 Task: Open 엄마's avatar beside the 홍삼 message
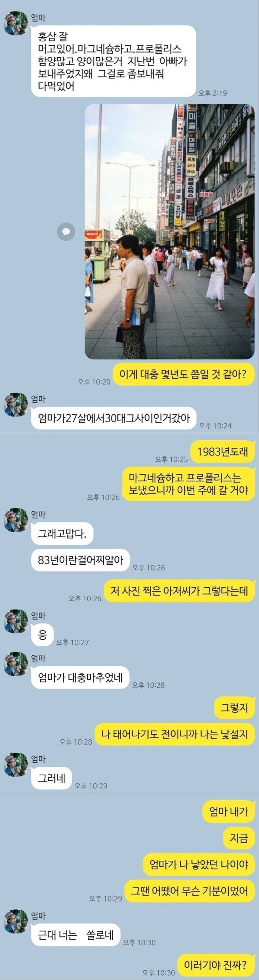click(x=16, y=23)
